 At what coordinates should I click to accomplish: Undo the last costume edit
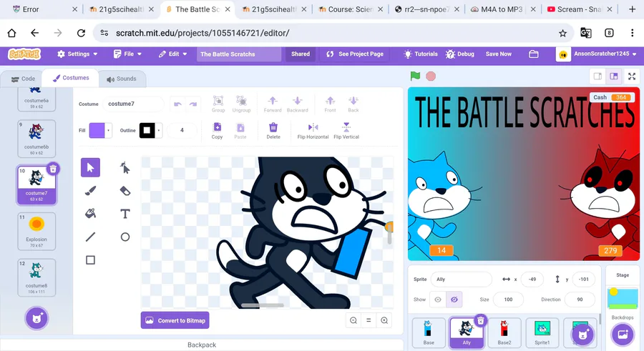point(177,104)
